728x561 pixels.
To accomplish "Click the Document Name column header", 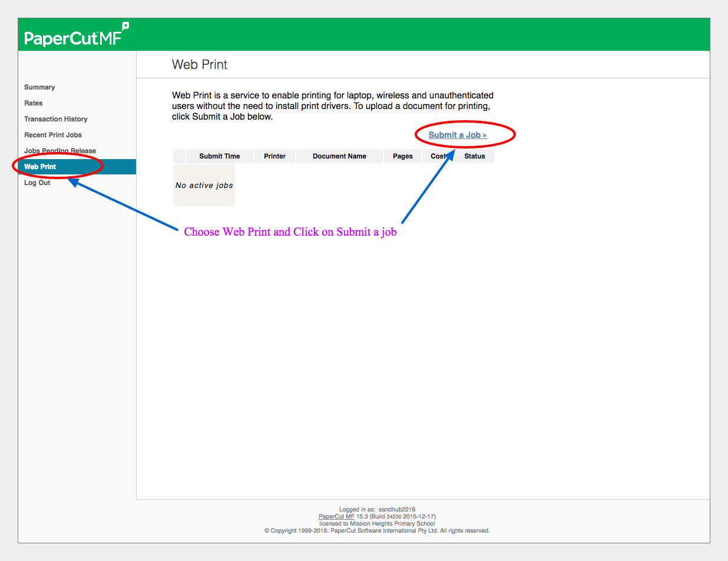I will click(x=339, y=156).
